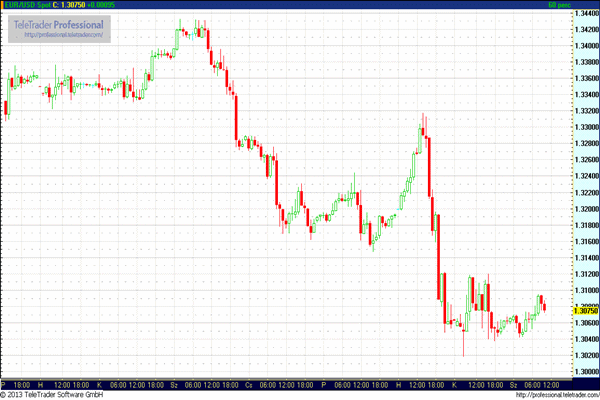This screenshot has height=400, width=600.
Task: Click the 1.31000 price axis label
Action: click(584, 290)
